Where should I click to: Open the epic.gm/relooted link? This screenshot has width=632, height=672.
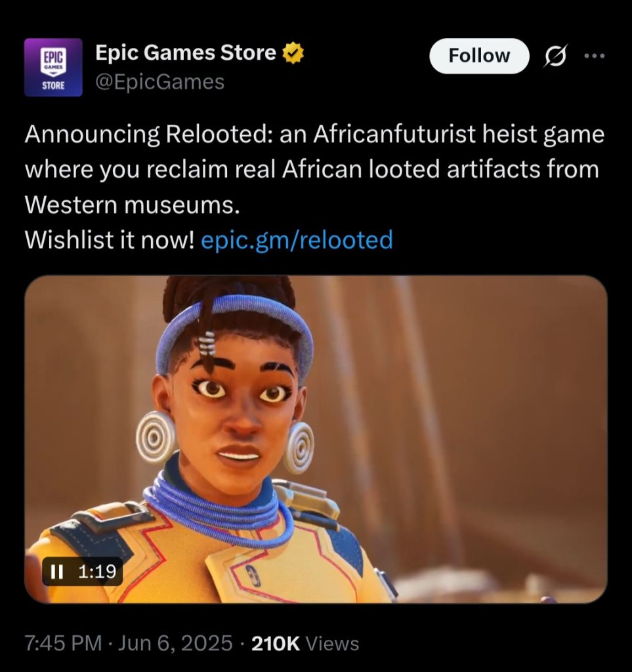(297, 240)
